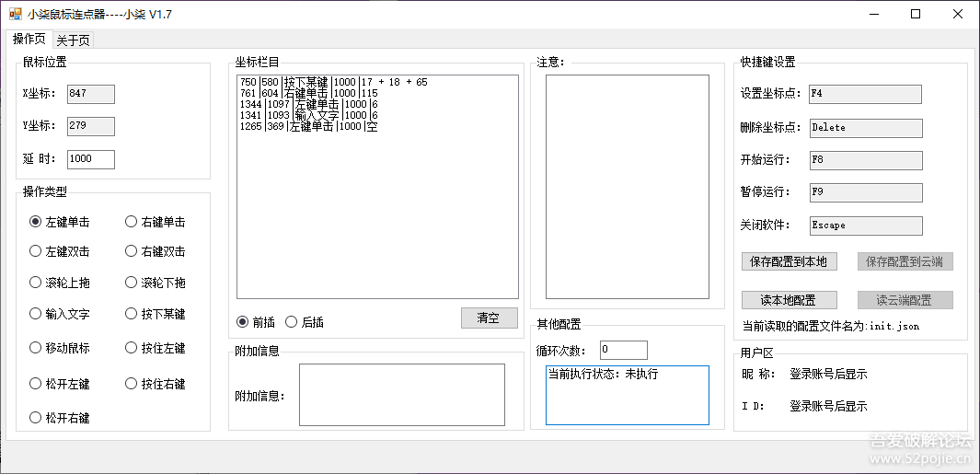Select the 后插 insert mode
Viewport: 980px width, 474px height.
[305, 323]
